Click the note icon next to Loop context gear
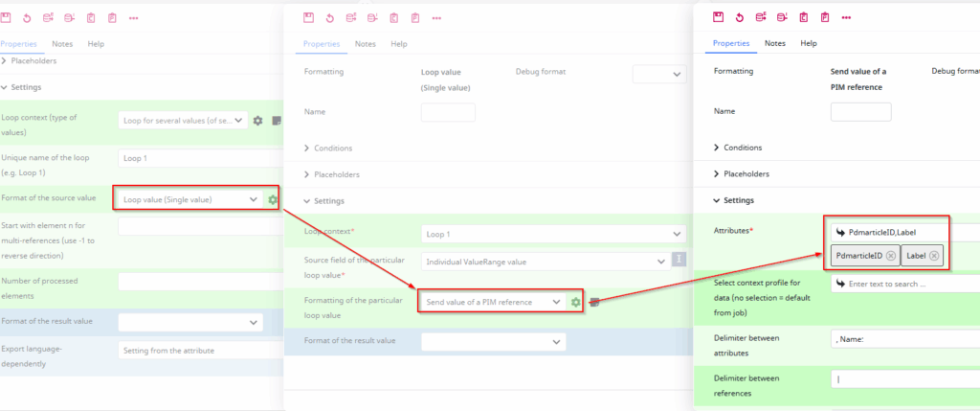The width and height of the screenshot is (980, 411). coord(277,120)
